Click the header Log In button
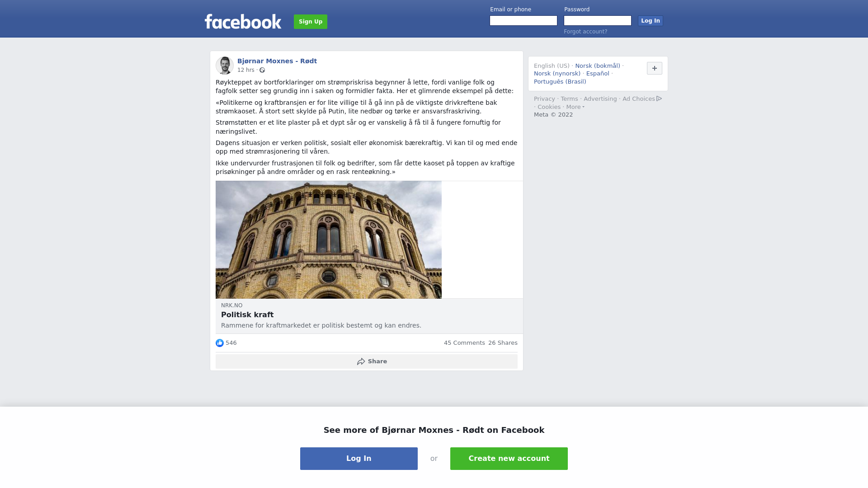The height and width of the screenshot is (488, 868). pos(651,21)
